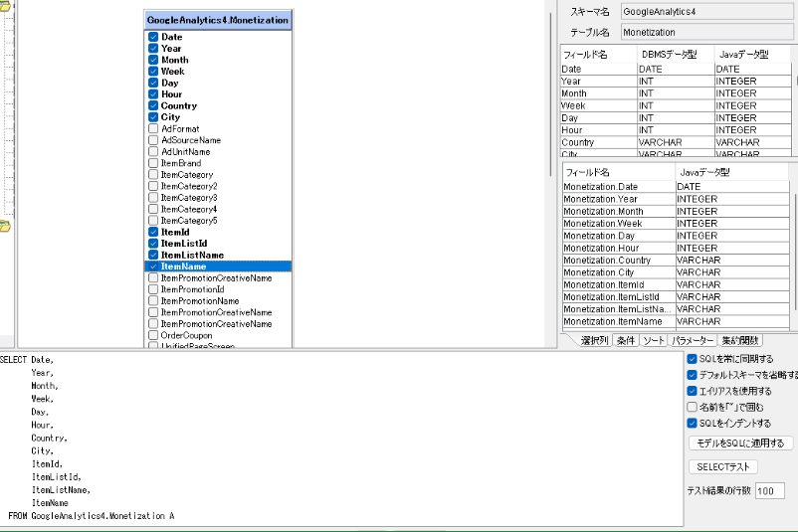The width and height of the screenshot is (798, 532).
Task: Check the ItemBrand field checkbox
Action: click(x=153, y=163)
